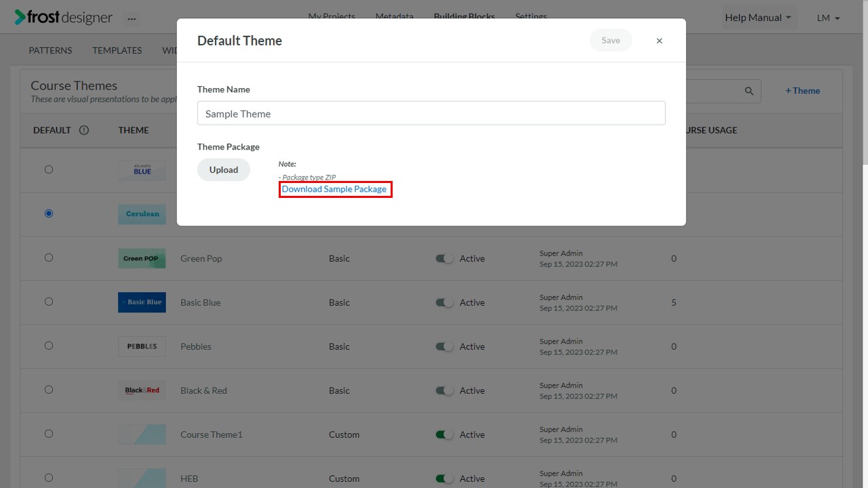
Task: Select Cerulean default radio button
Action: point(49,213)
